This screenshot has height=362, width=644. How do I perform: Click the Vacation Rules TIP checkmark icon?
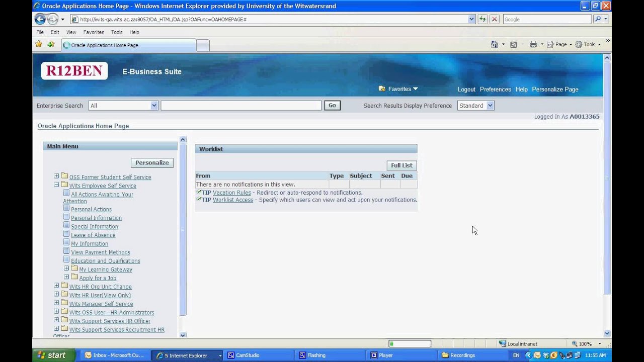(199, 192)
